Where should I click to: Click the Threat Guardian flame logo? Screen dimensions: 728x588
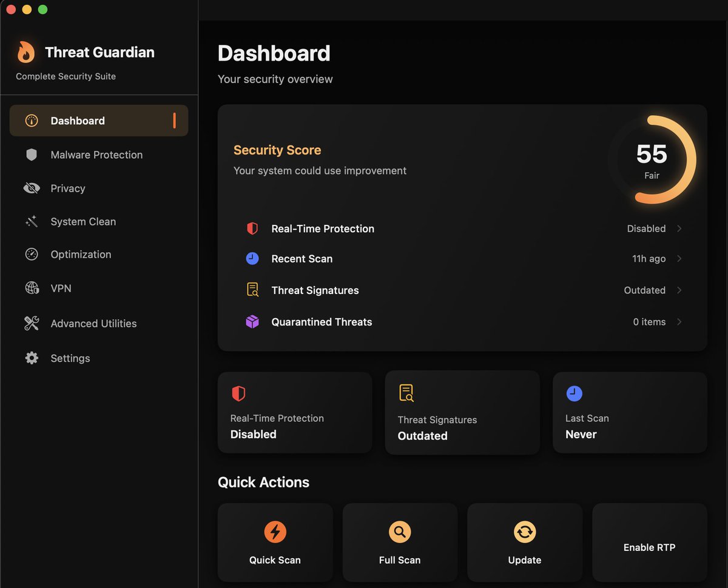pos(25,52)
